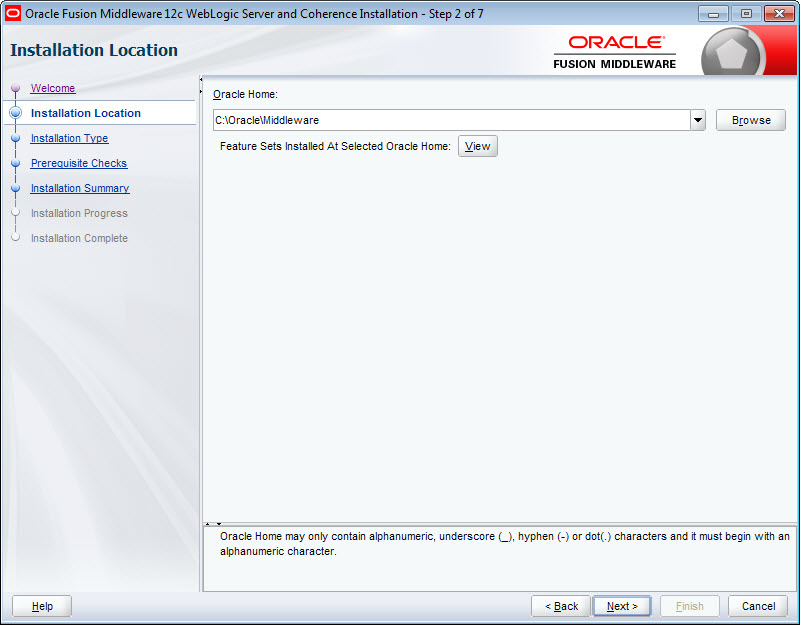Screen dimensions: 800x625
Task: Go to Installation Type step
Action: [69, 138]
